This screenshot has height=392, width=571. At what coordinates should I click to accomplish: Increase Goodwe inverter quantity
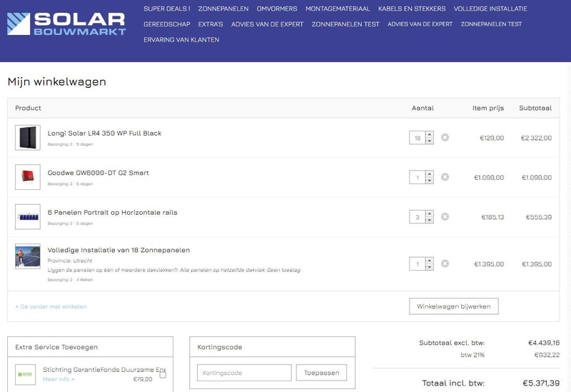[430, 174]
